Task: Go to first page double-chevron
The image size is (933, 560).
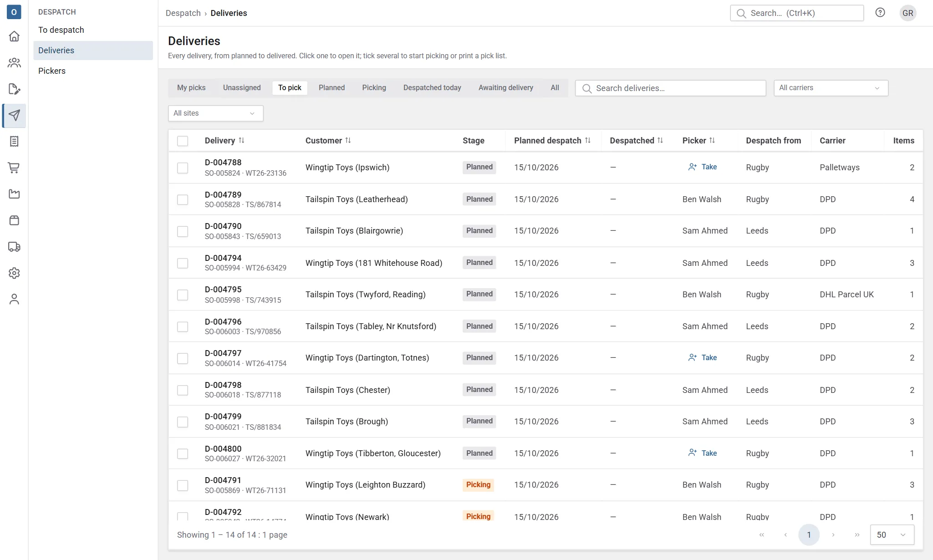Action: coord(762,535)
